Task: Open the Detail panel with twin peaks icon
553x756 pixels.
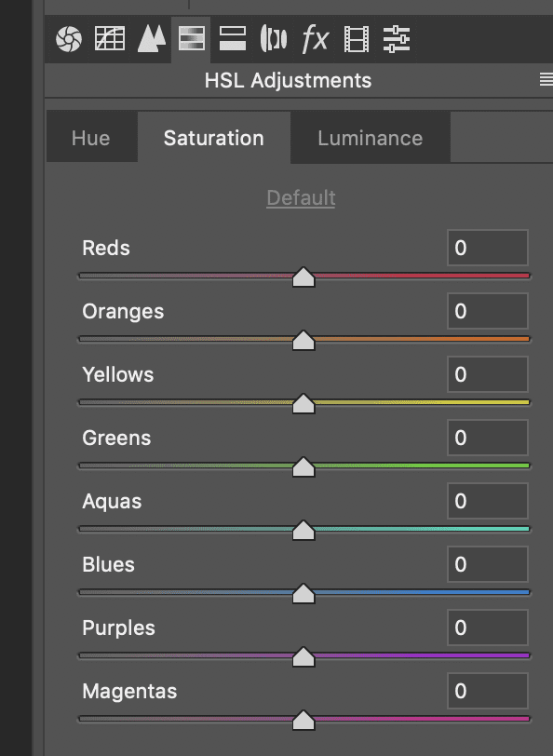Action: coord(152,39)
